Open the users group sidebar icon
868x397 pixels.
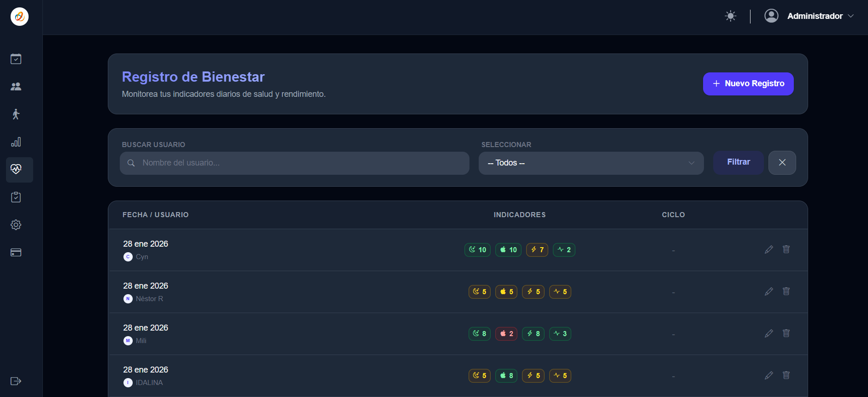(x=16, y=87)
